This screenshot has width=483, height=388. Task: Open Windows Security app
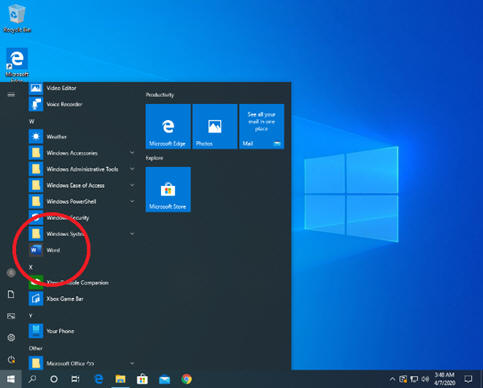click(x=82, y=218)
